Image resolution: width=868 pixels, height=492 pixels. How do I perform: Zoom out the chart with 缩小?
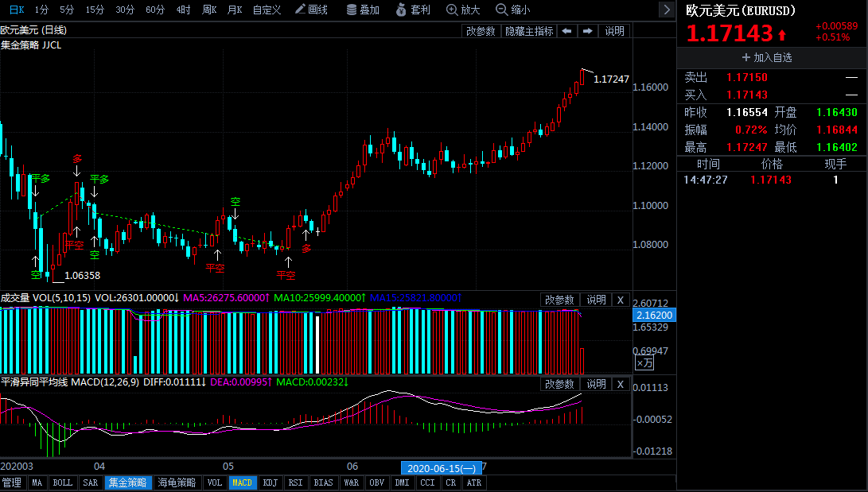pos(513,10)
